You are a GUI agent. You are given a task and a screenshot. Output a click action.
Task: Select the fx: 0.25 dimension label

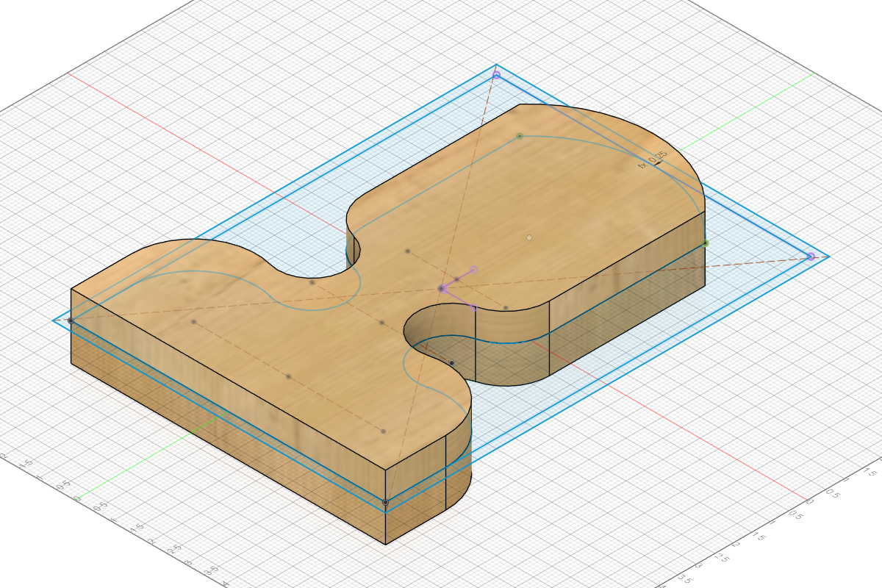tap(653, 159)
